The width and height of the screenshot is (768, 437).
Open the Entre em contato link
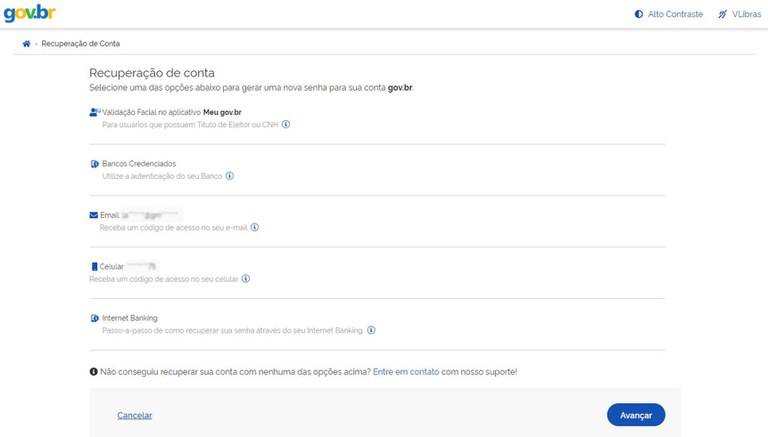(405, 372)
